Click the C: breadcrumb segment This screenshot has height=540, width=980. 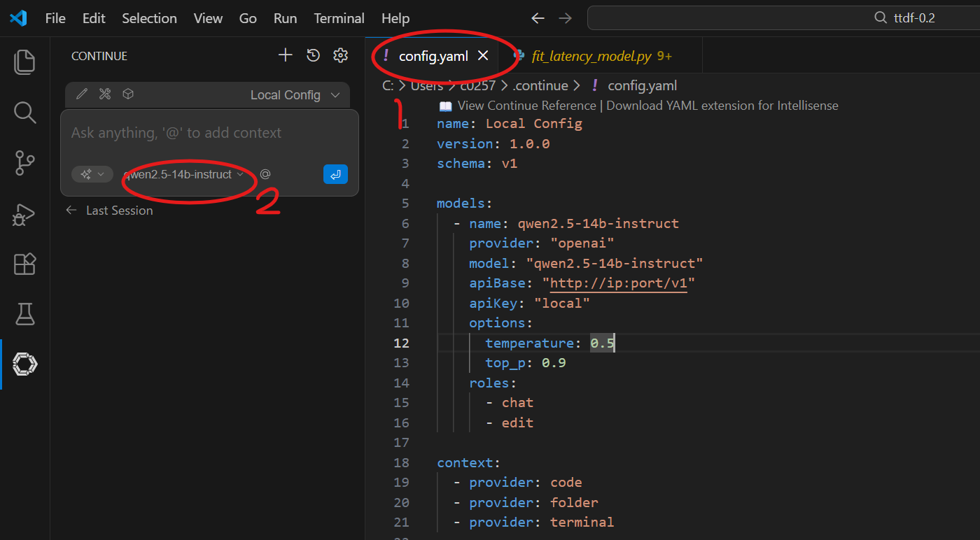[x=388, y=85]
